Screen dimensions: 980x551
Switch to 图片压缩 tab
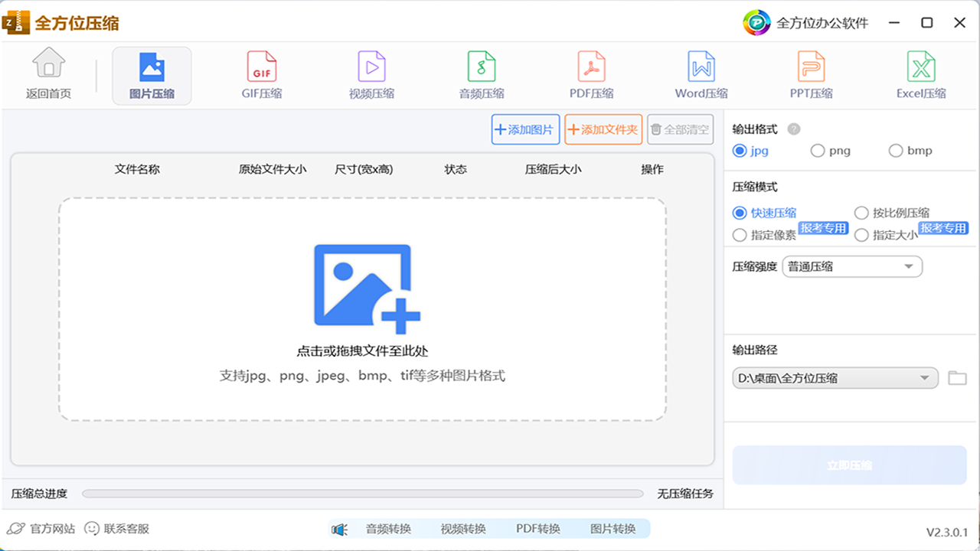coord(152,74)
